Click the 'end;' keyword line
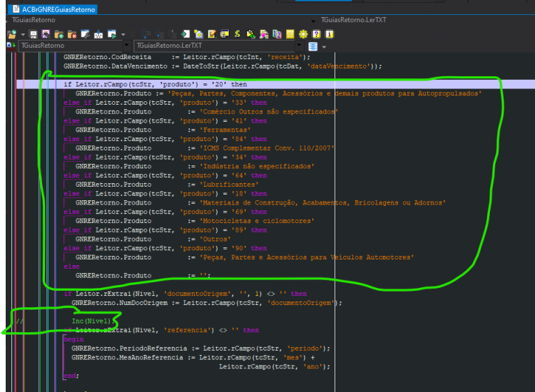The width and height of the screenshot is (535, 392). tap(71, 376)
